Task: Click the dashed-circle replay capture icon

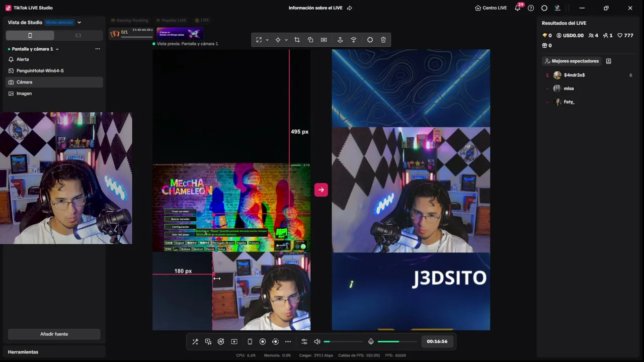Action: pos(275,342)
